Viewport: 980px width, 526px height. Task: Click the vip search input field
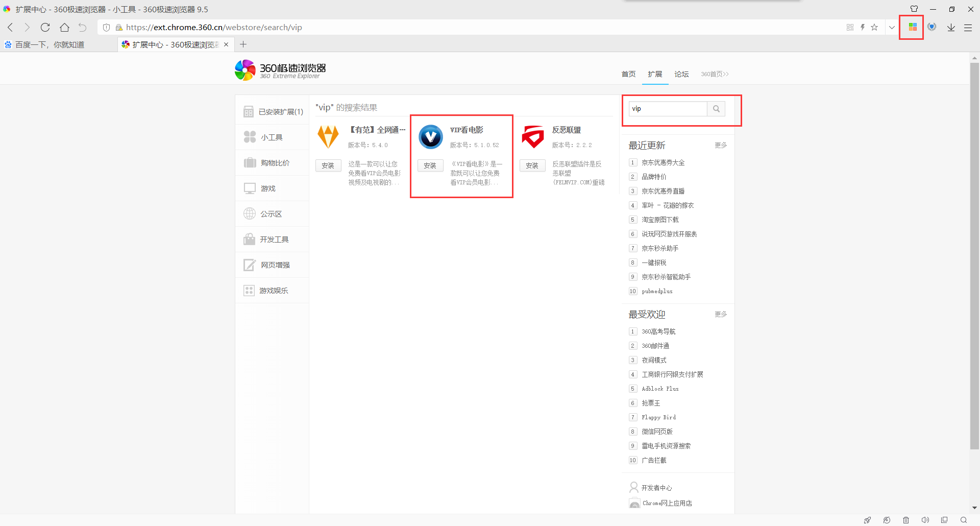coord(668,109)
